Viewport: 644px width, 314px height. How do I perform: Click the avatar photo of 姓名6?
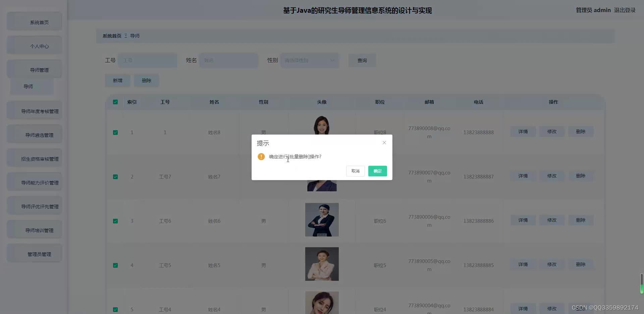(x=322, y=220)
